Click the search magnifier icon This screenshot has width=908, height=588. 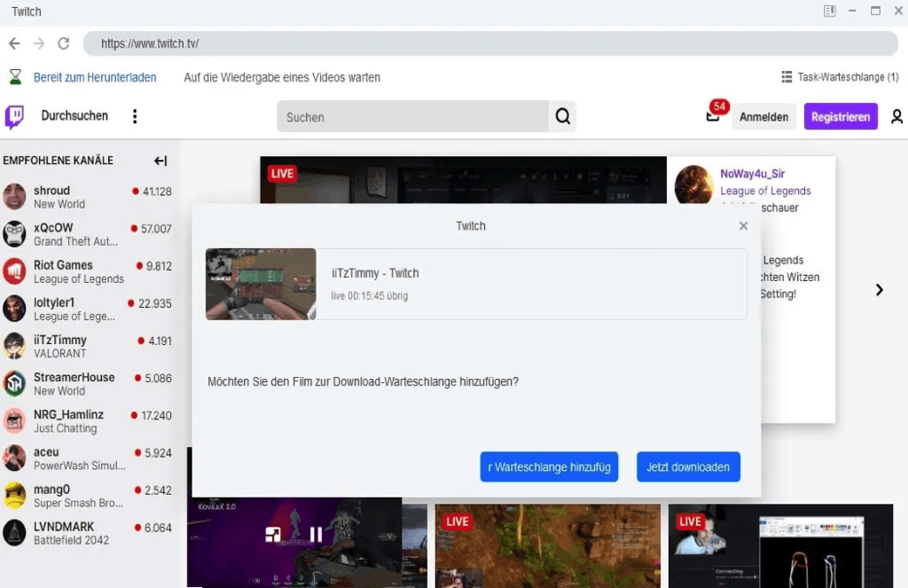click(x=562, y=116)
